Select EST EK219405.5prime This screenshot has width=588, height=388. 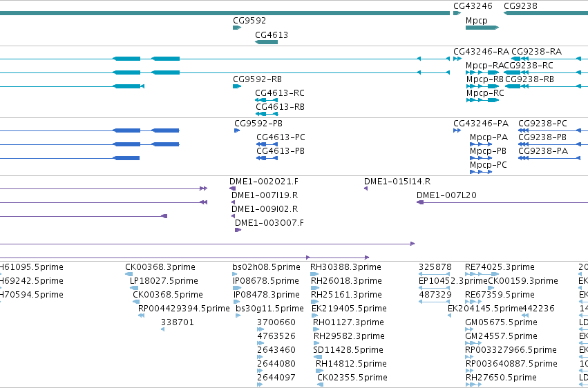point(314,316)
